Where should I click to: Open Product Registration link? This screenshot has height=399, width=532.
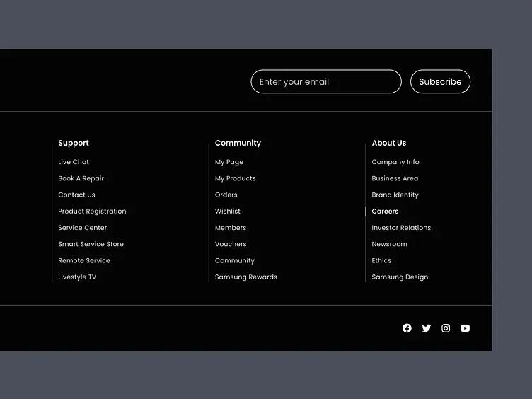pyautogui.click(x=92, y=212)
